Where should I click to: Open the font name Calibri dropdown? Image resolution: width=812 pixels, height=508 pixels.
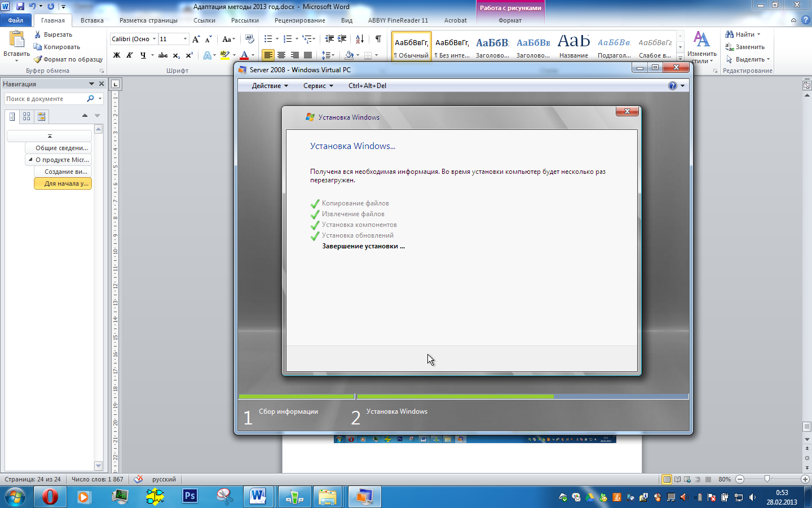154,39
